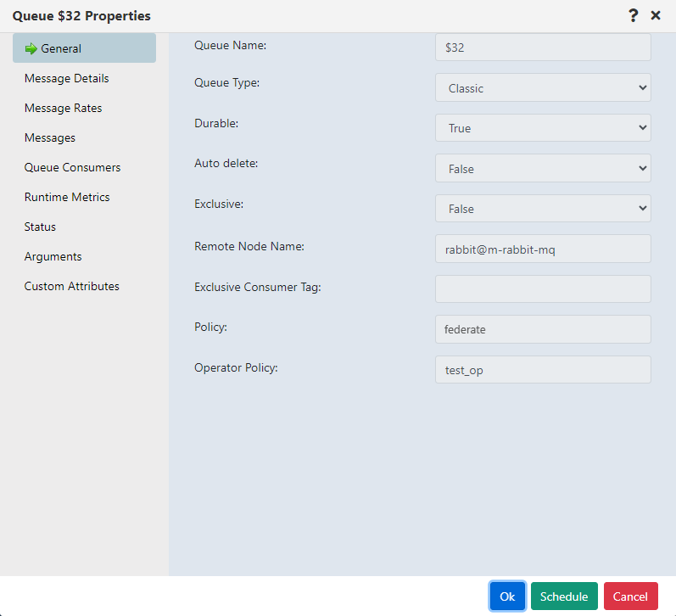The height and width of the screenshot is (616, 676).
Task: Open the Messages section
Action: point(50,137)
